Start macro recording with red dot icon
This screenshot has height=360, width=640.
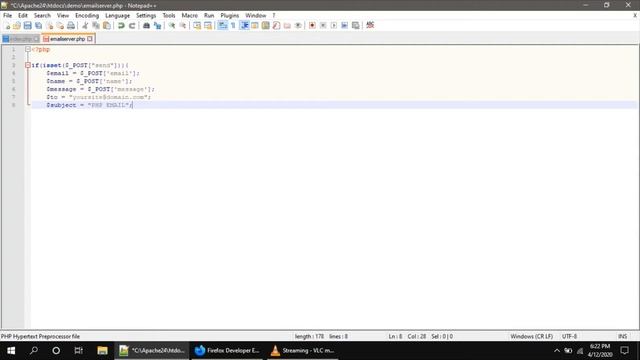312,26
